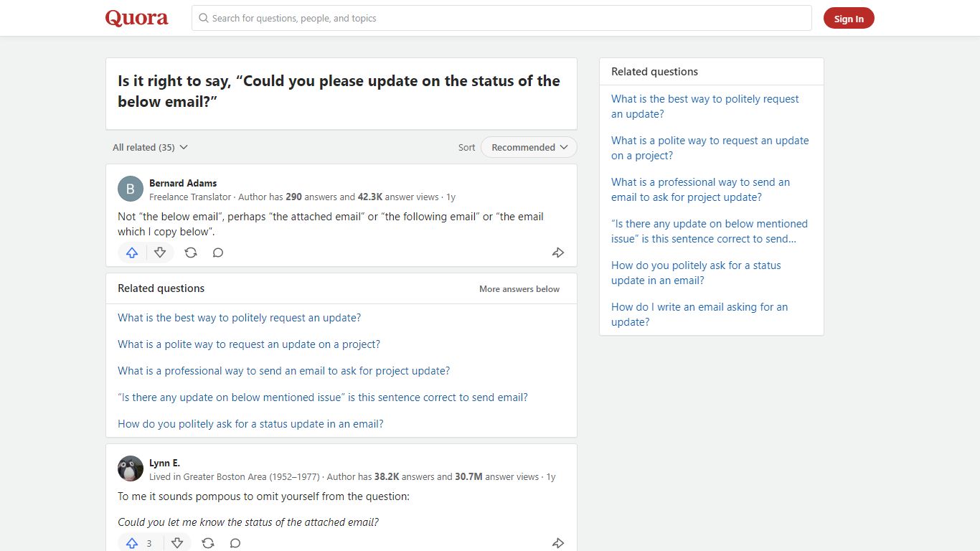Screen dimensions: 980x551
Task: Upvote Lynn E.'s answer
Action: pos(132,543)
